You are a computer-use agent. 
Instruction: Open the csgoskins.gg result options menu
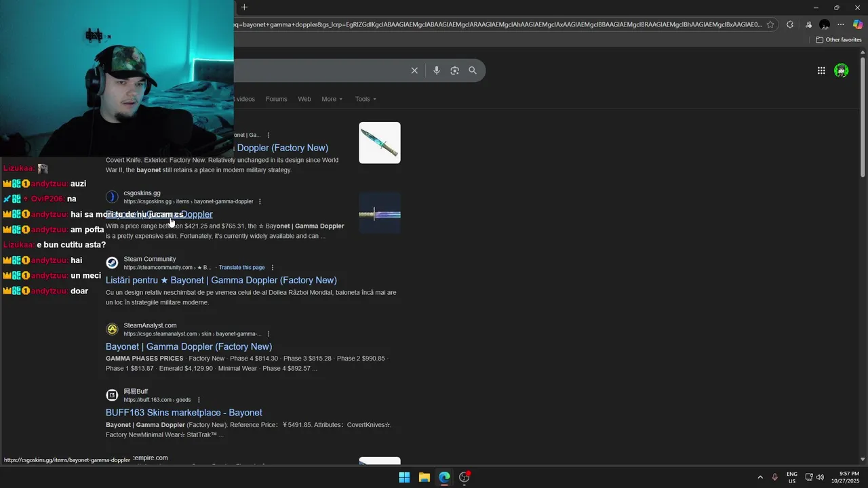[260, 201]
